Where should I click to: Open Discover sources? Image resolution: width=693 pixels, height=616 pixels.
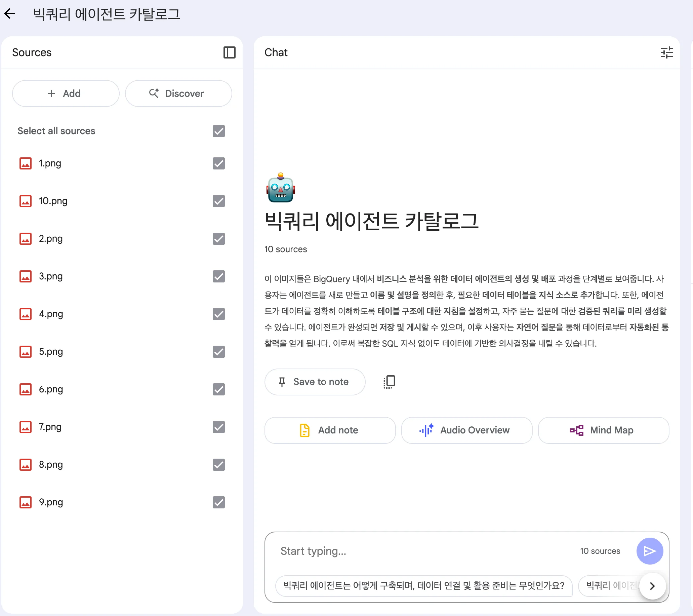(178, 93)
